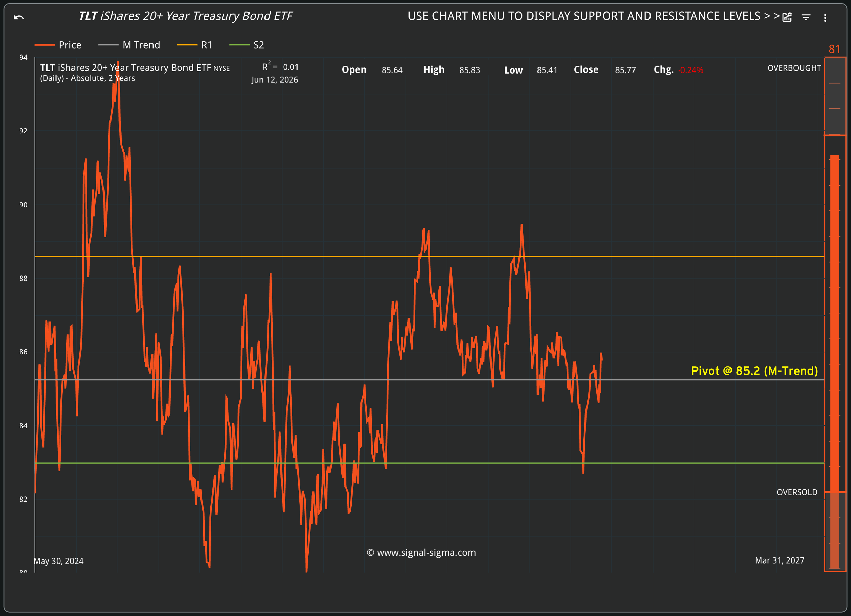851x616 pixels.
Task: Toggle the Price series in the legend
Action: (x=58, y=45)
